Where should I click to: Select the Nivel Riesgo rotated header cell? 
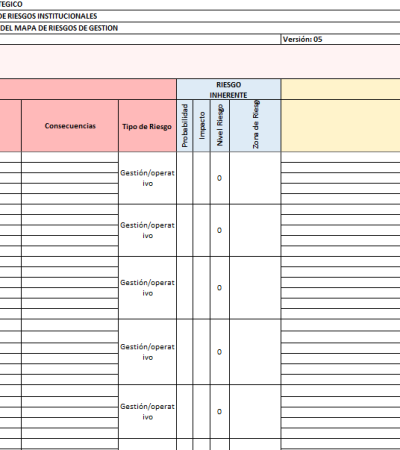(x=220, y=126)
